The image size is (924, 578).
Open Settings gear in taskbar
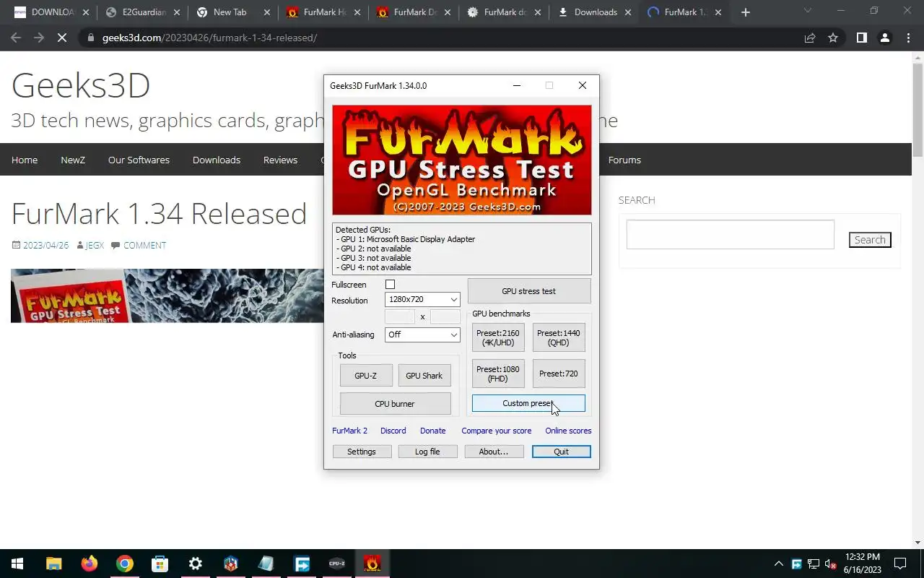tap(196, 564)
